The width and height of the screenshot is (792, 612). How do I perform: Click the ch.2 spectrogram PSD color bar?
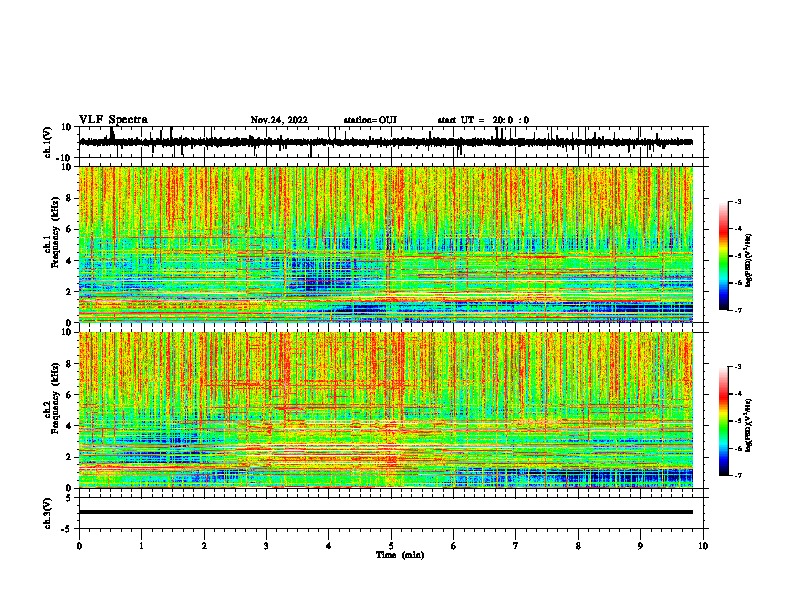point(723,421)
